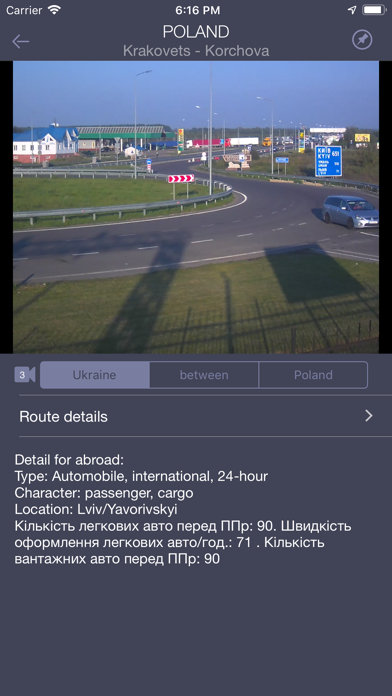Tap the Krakovets - Korchova subtitle
This screenshot has height=696, width=392.
(x=196, y=51)
